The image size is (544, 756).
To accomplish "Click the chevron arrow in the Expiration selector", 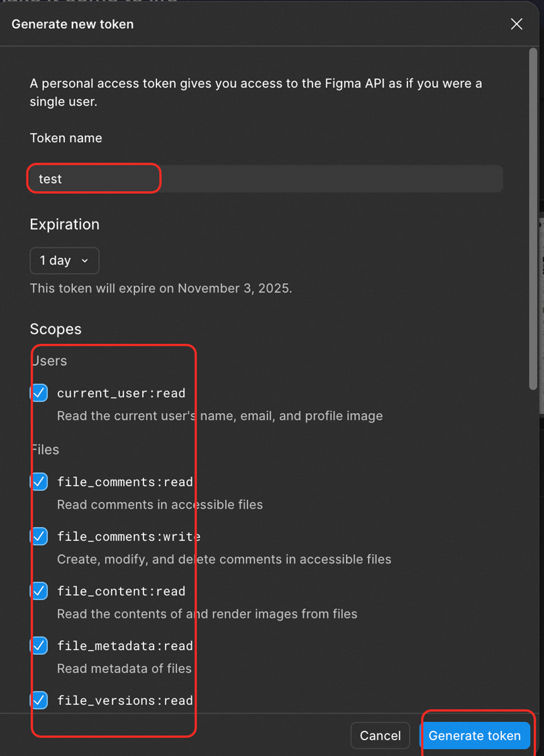I will tap(85, 261).
